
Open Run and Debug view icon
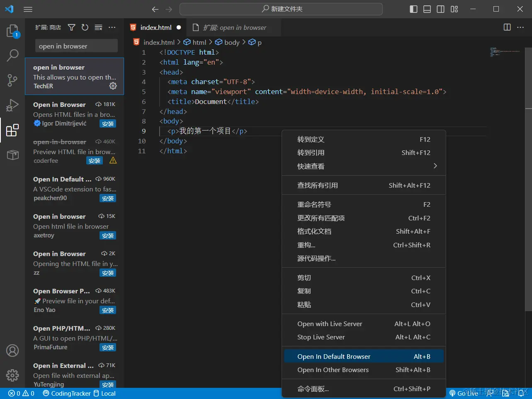tap(12, 105)
